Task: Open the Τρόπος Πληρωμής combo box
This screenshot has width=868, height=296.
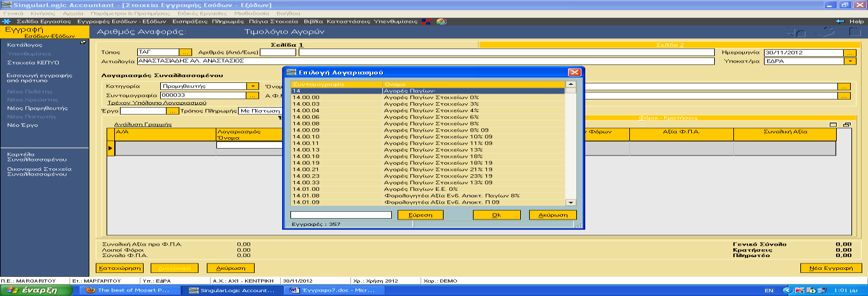Action: click(x=261, y=111)
